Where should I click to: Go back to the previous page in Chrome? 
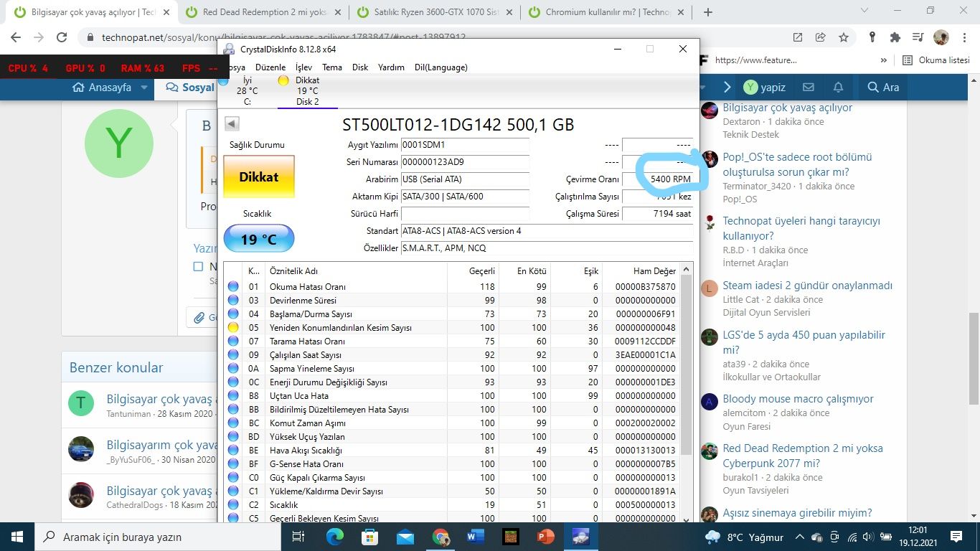[x=16, y=37]
